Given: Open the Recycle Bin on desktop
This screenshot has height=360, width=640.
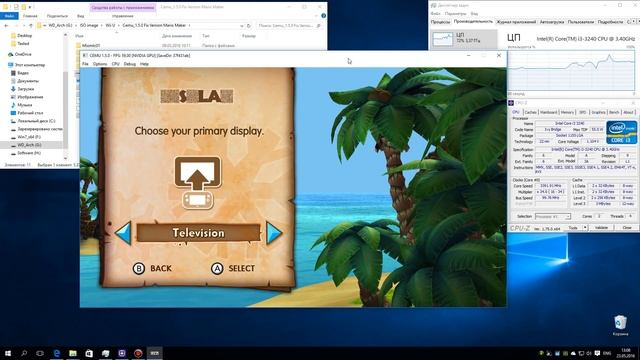Looking at the screenshot, I should click(620, 325).
